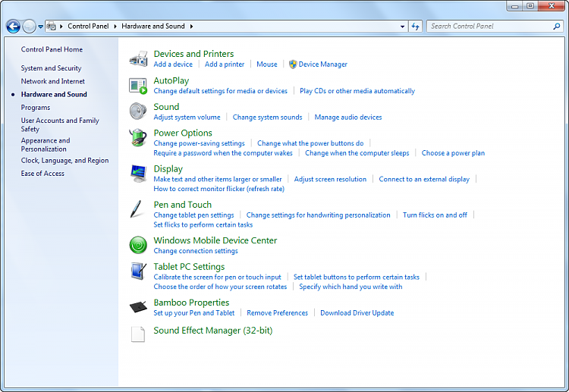The height and width of the screenshot is (392, 569).
Task: Click Change system sounds
Action: click(268, 117)
